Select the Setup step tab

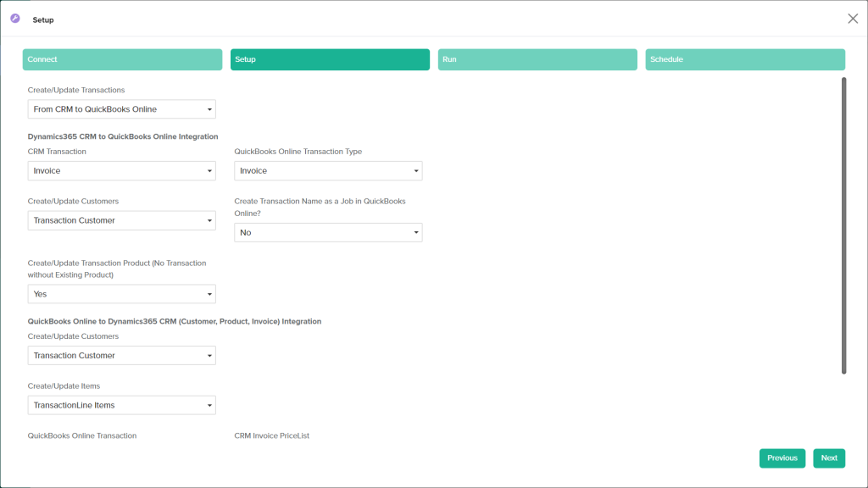pyautogui.click(x=330, y=59)
